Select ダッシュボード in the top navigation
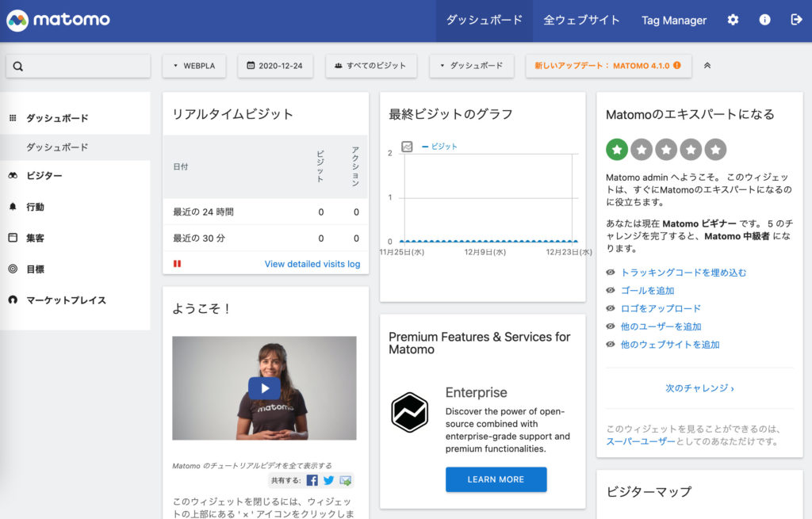This screenshot has width=812, height=519. (485, 20)
